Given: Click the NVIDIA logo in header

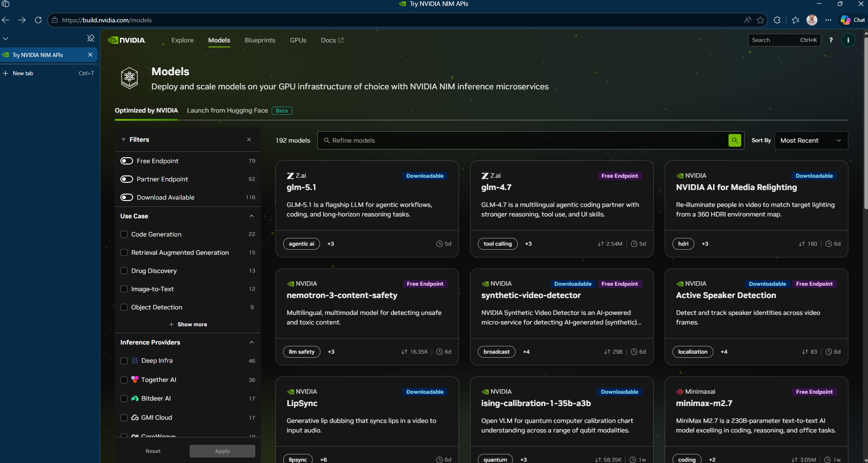Looking at the screenshot, I should point(127,40).
